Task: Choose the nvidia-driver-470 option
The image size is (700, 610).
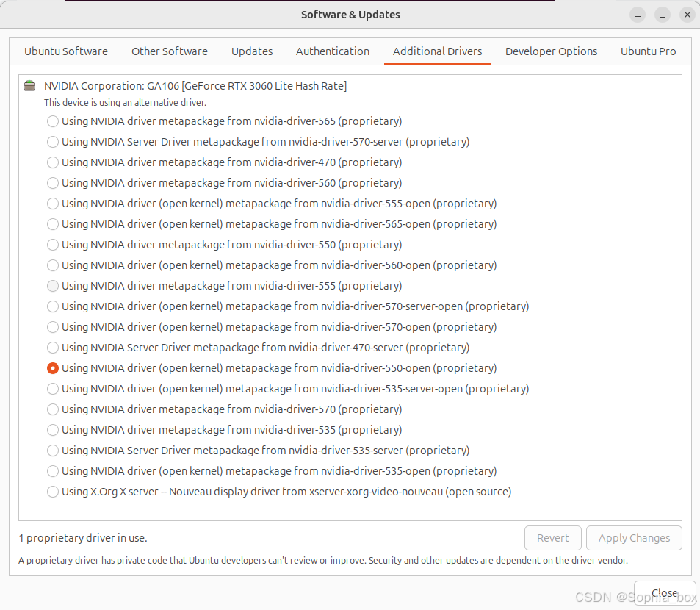Action: pos(225,162)
